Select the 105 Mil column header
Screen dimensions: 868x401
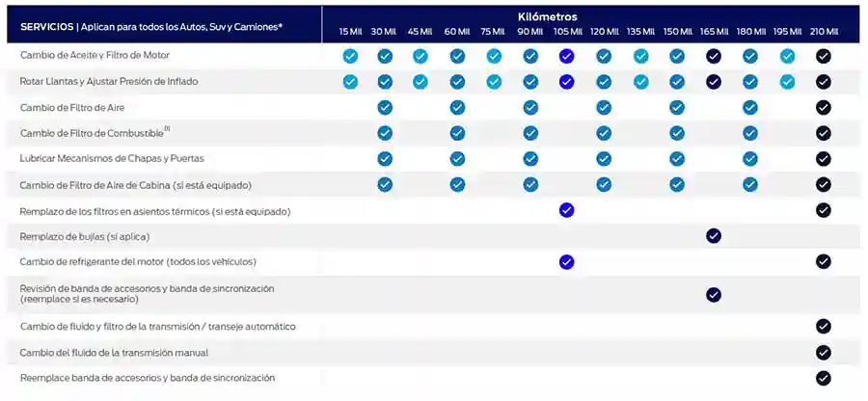(567, 32)
